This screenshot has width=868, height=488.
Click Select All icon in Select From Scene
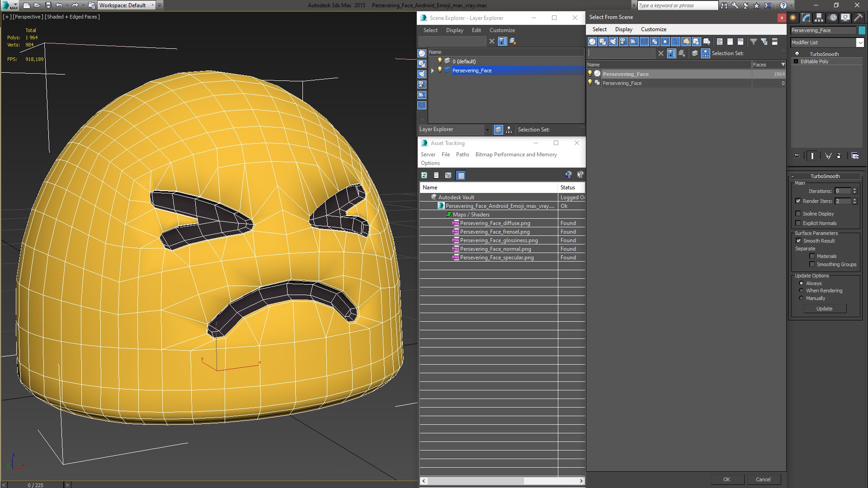tap(720, 42)
